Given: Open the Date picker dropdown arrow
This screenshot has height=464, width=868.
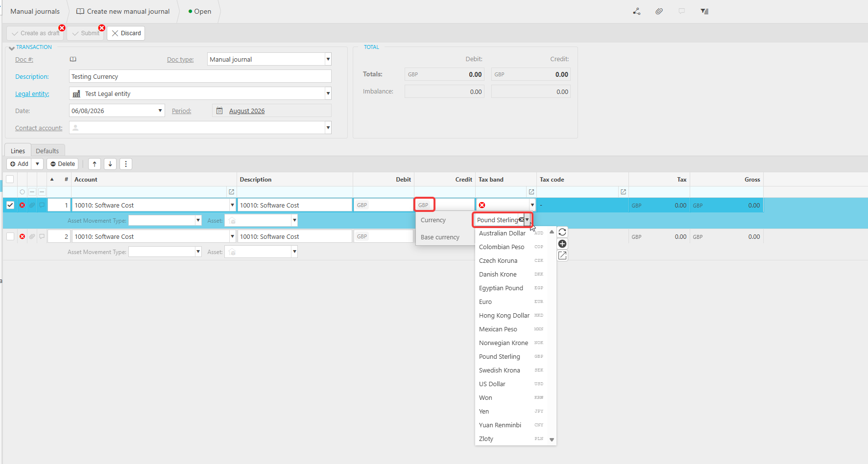Looking at the screenshot, I should [160, 111].
